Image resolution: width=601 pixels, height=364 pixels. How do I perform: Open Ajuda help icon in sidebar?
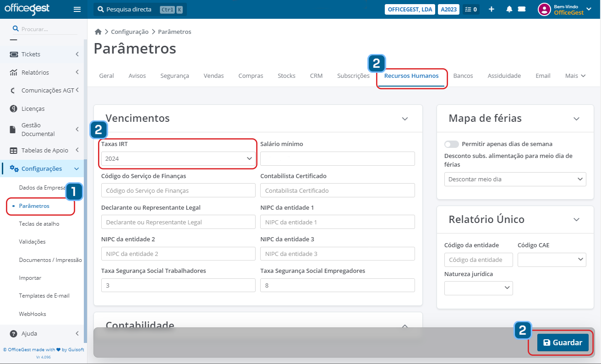coord(14,333)
